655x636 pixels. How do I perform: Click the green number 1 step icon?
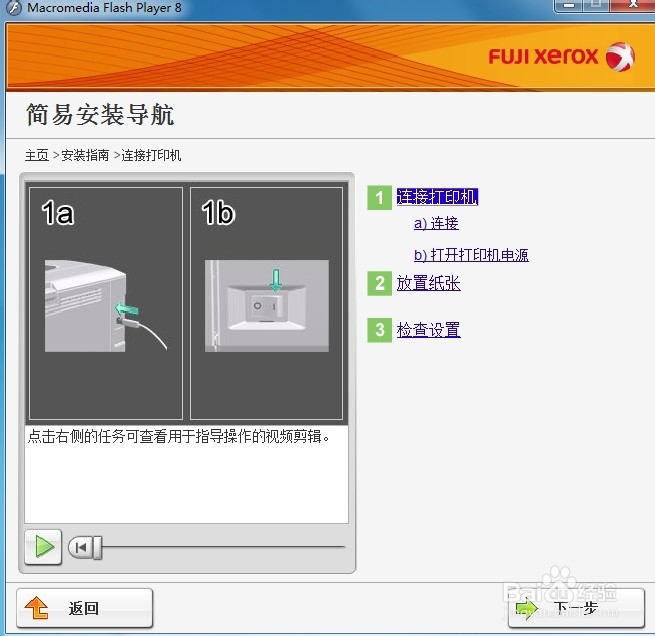pos(379,198)
